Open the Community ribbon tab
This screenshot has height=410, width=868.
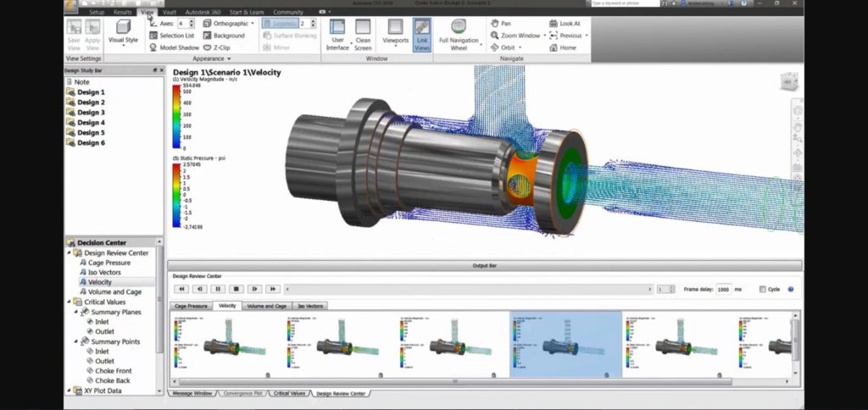[x=288, y=12]
